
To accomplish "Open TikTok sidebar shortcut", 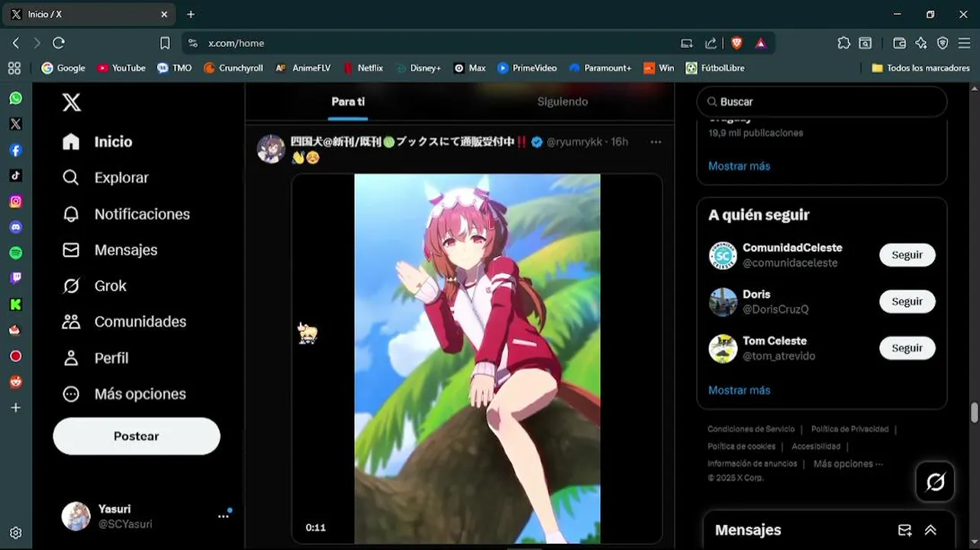I will pyautogui.click(x=15, y=176).
